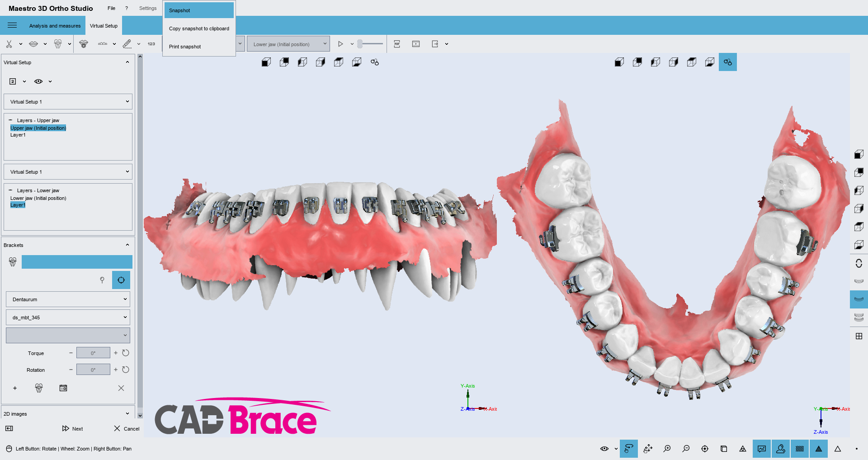Click the pin icon in Brackets panel
The width and height of the screenshot is (868, 460).
102,280
